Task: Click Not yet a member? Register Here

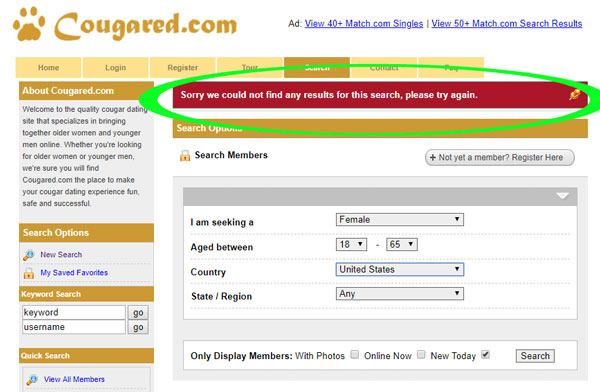Action: point(500,157)
